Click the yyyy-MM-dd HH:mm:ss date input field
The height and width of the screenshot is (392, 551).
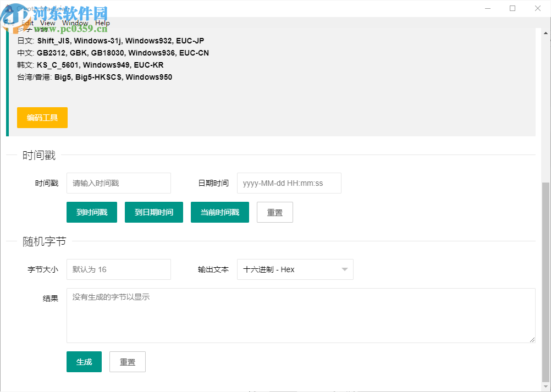pyautogui.click(x=289, y=183)
